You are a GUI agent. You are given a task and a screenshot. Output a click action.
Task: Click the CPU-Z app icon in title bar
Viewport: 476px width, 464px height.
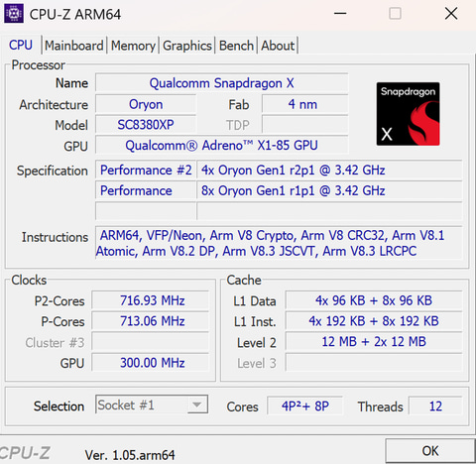click(x=14, y=14)
